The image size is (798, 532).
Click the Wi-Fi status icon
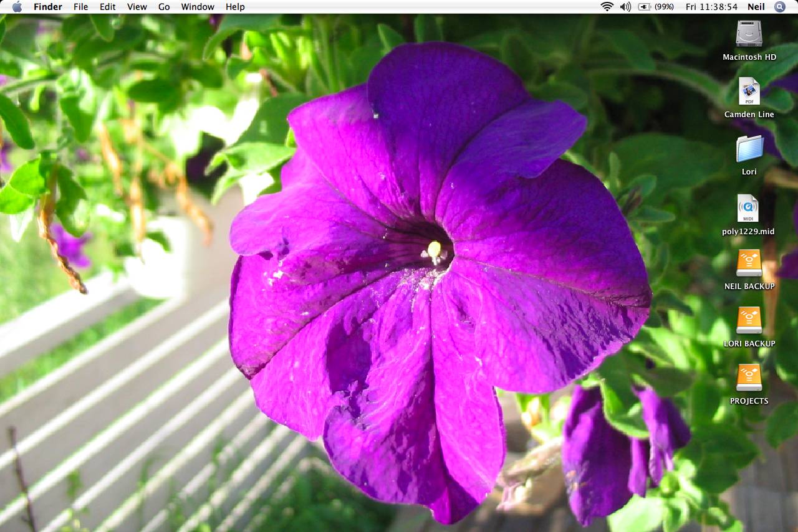(x=607, y=7)
